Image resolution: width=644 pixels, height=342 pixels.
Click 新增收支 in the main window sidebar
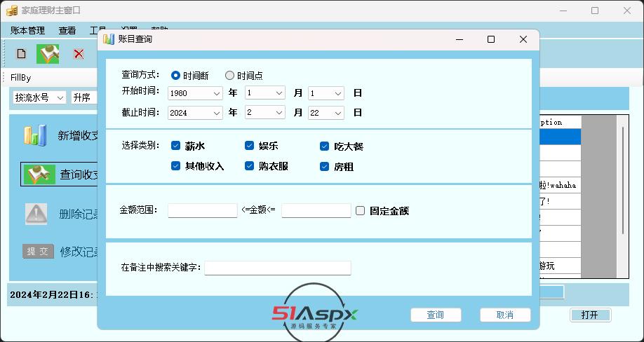click(79, 136)
